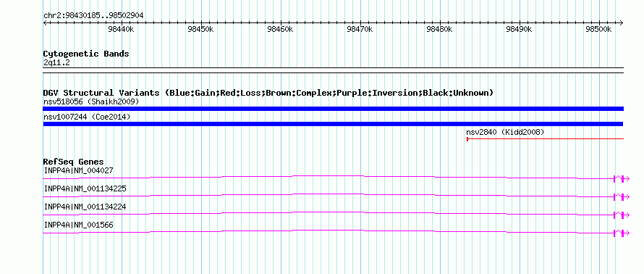Click the nsv1007244 (Coe2014) blue gain bar
Viewport: 644px width, 274px height.
click(333, 124)
